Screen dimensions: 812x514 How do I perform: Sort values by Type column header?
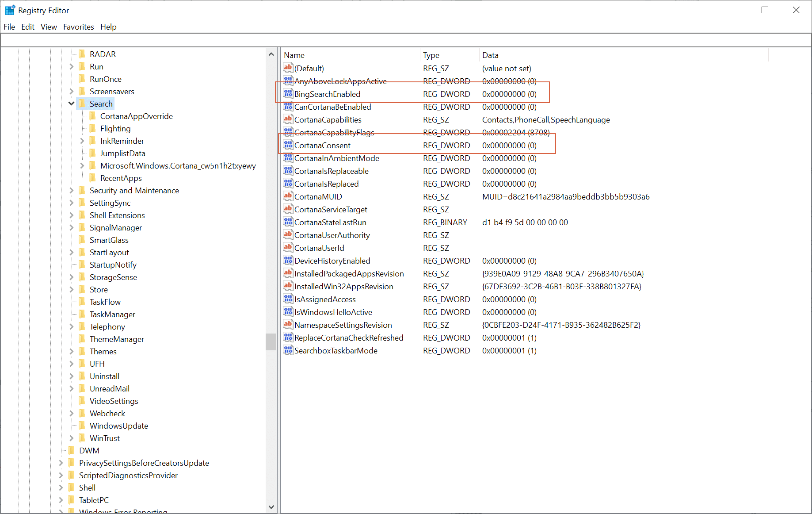(450, 55)
